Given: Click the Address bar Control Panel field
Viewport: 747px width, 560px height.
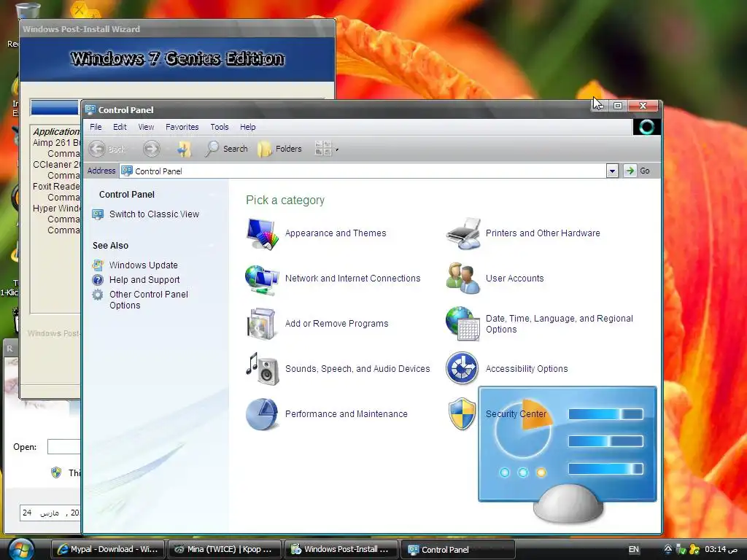Looking at the screenshot, I should point(363,171).
